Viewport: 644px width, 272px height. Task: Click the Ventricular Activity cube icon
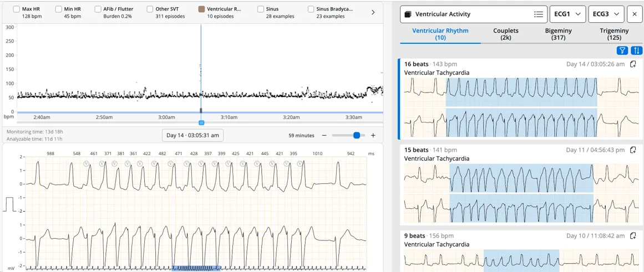click(408, 14)
